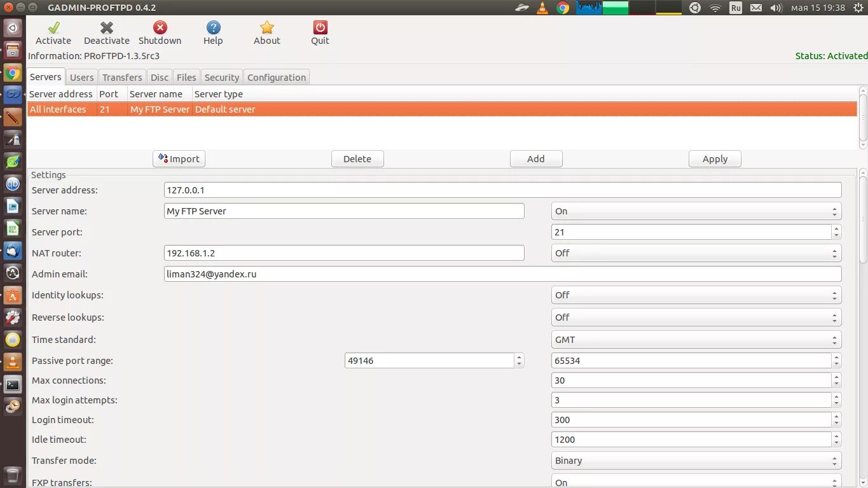Image resolution: width=868 pixels, height=488 pixels.
Task: Open the volume control in the panel
Action: (x=775, y=8)
